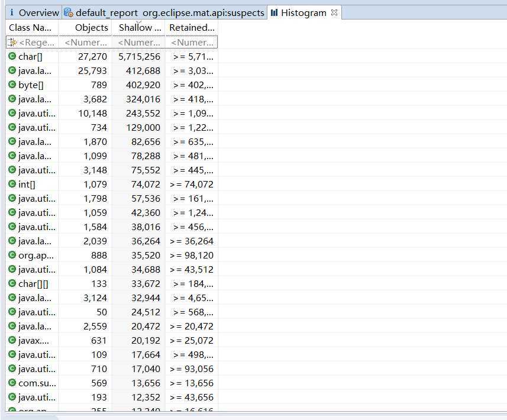Click class icon of row with 193 objects
Viewport: 507px width, 420px height.
[12, 397]
